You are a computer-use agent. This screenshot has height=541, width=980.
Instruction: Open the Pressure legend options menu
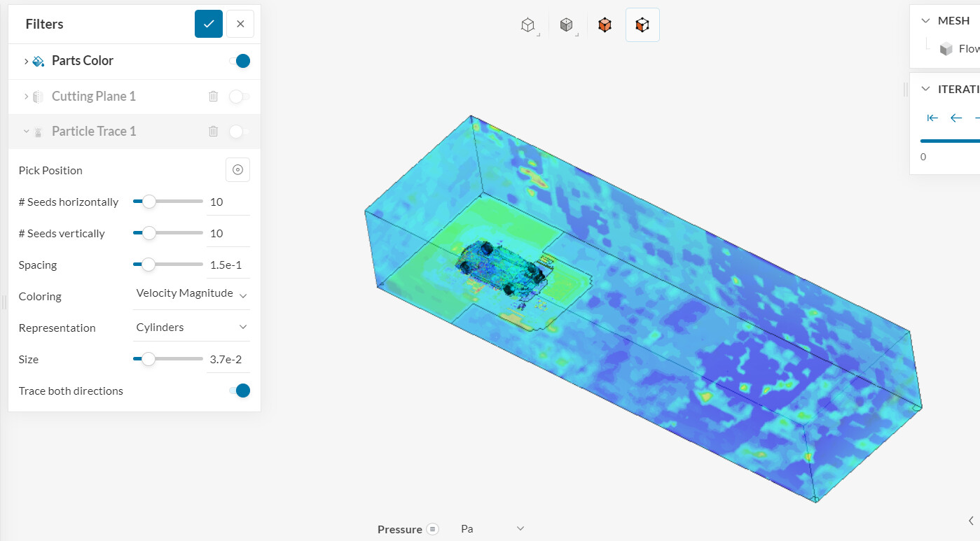tap(432, 529)
